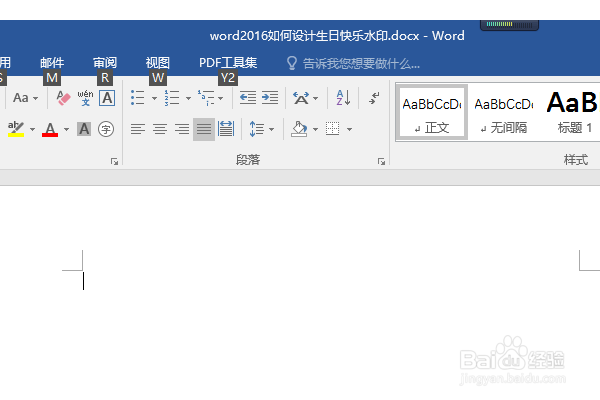Apply borders to the paragraph
This screenshot has width=600, height=400.
[333, 129]
